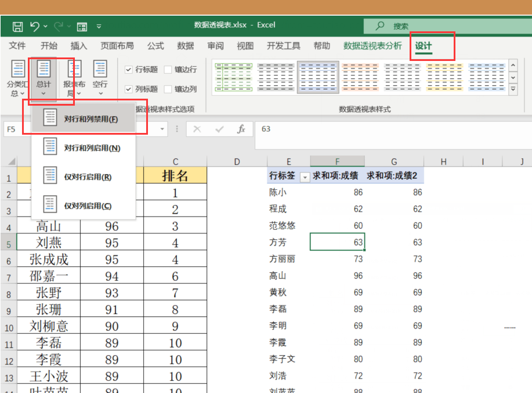Switch to the 帮助 ribbon tab

[321, 46]
